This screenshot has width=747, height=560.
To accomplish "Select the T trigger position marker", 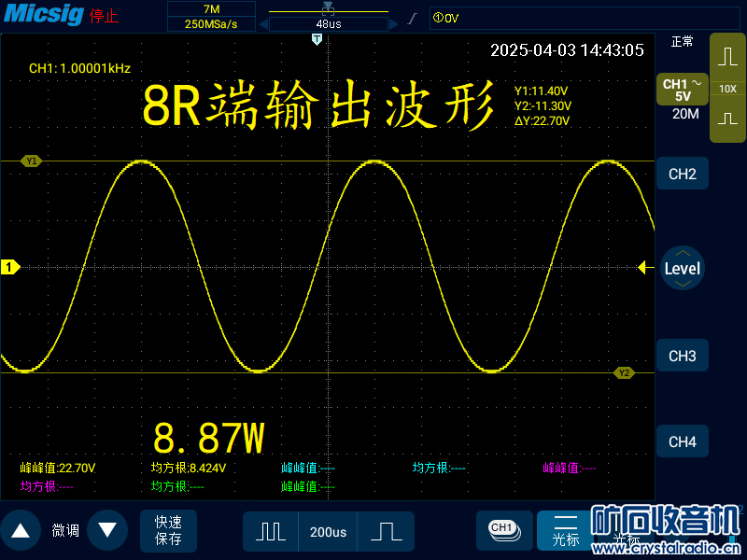I will [x=317, y=39].
